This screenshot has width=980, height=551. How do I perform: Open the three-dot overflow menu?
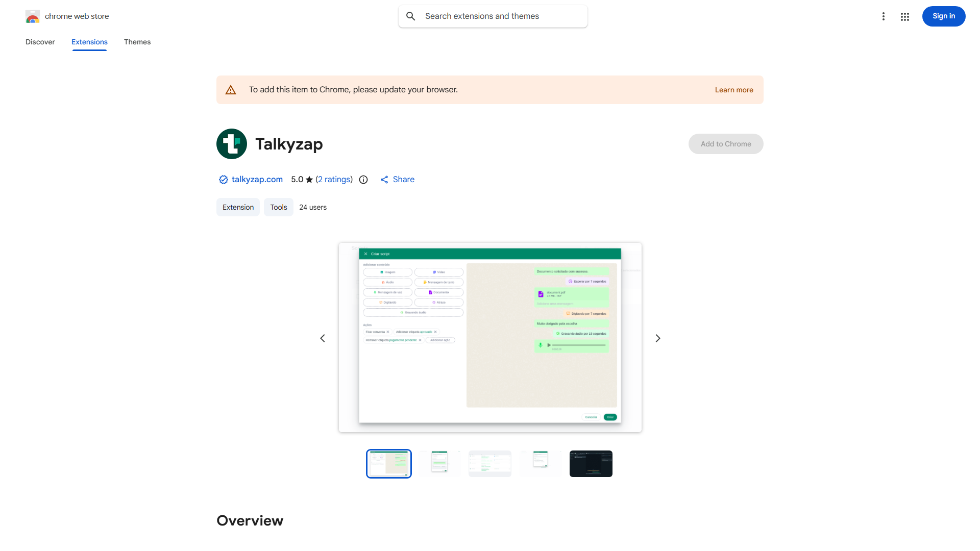point(884,16)
